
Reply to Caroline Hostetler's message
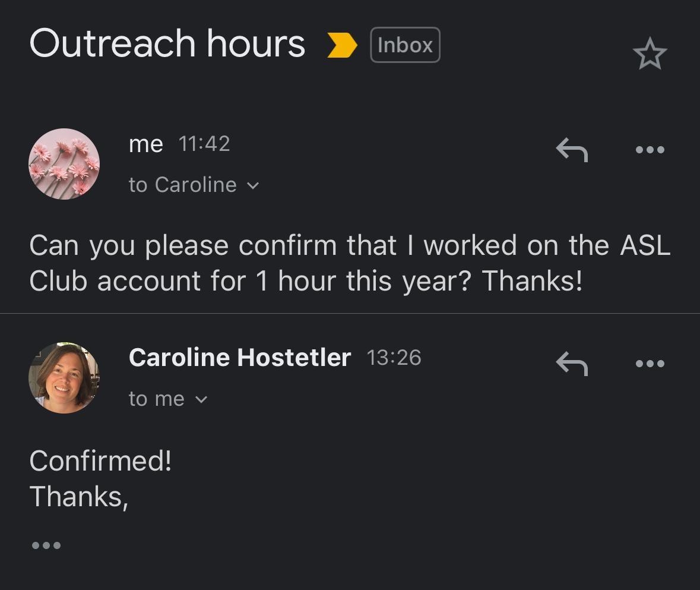pyautogui.click(x=572, y=363)
